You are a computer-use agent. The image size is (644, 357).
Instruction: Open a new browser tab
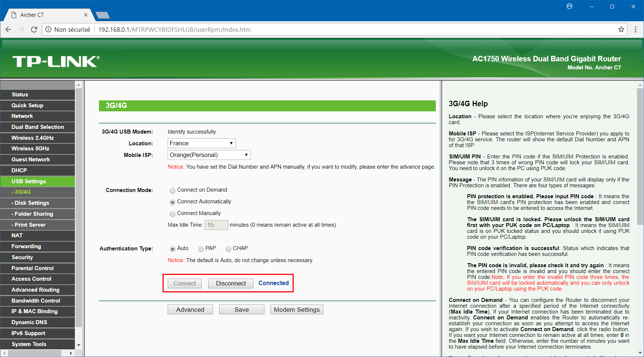tap(103, 15)
